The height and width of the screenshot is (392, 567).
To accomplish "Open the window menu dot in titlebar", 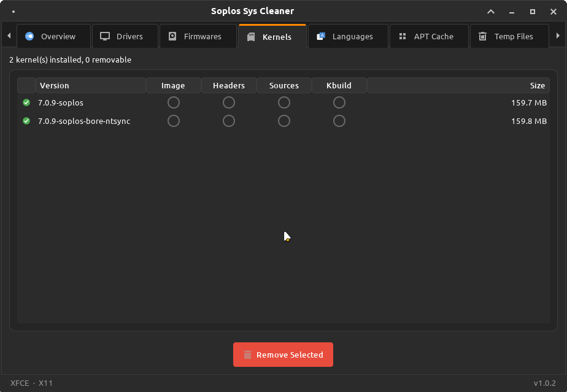I will (13, 12).
